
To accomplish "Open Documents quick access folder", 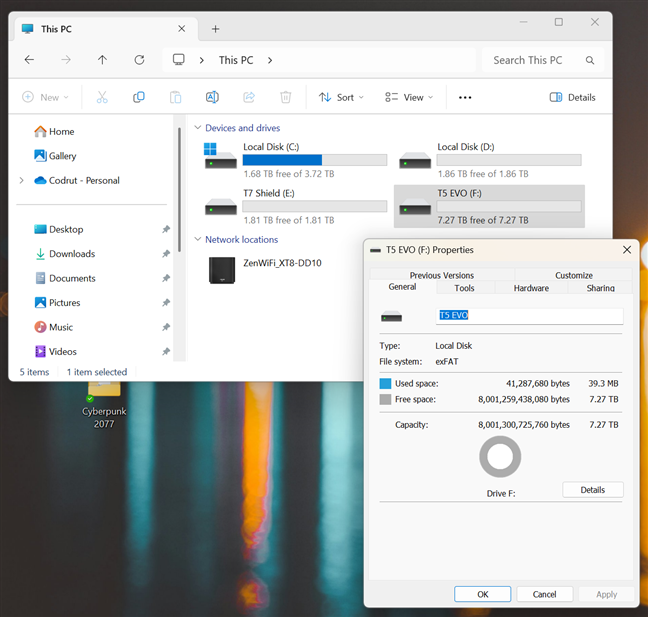I will (65, 278).
